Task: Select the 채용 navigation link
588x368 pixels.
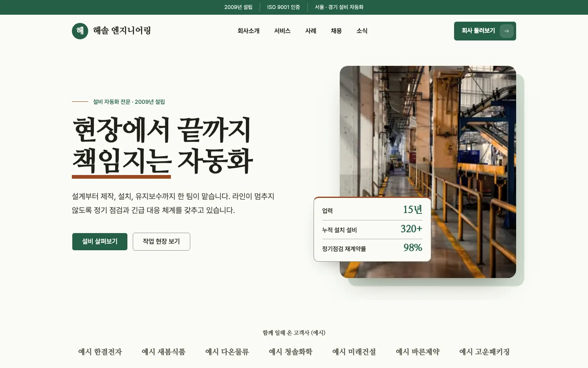Action: click(336, 31)
